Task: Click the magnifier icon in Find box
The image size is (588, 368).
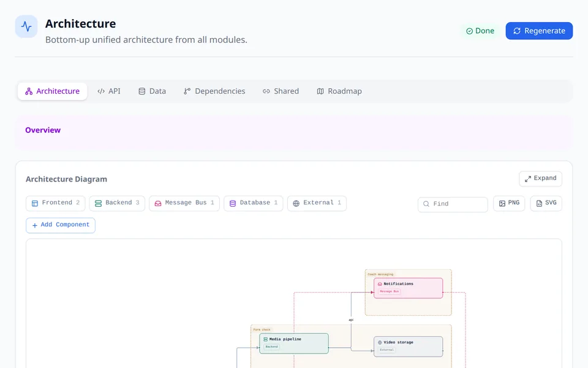Action: pos(426,204)
